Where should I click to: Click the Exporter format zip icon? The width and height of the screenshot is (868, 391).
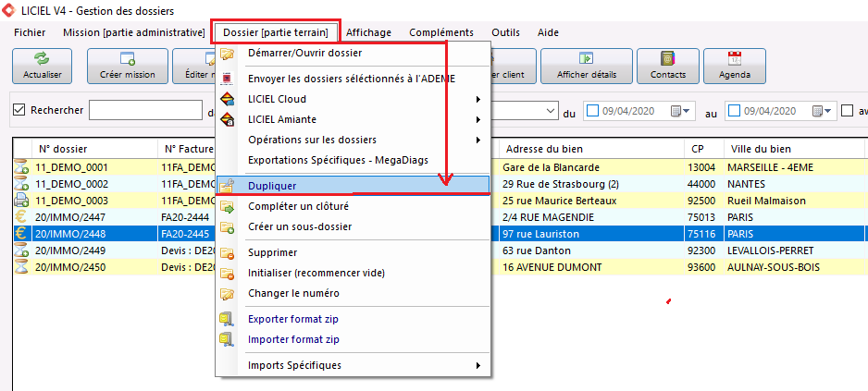click(x=227, y=319)
